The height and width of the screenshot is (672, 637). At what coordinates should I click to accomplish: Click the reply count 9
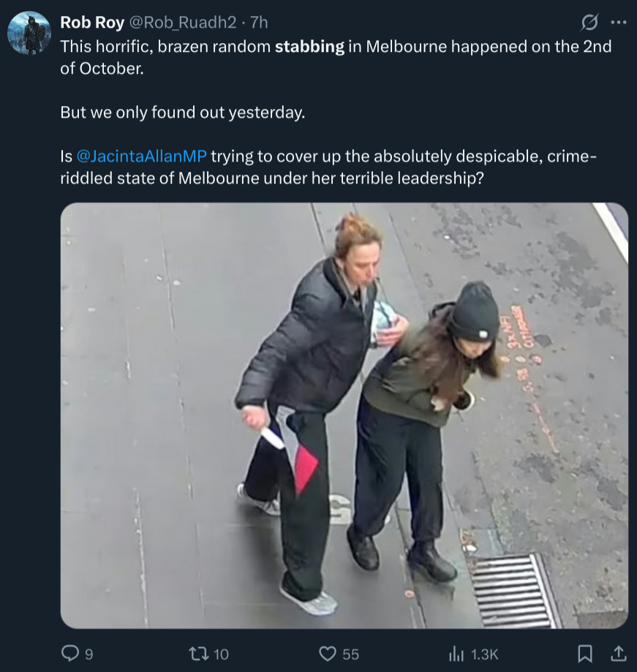[88, 654]
